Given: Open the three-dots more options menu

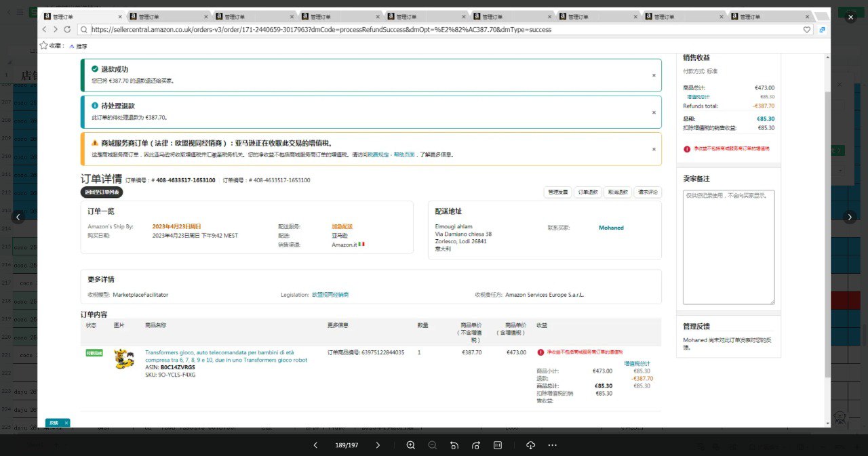Looking at the screenshot, I should point(552,445).
